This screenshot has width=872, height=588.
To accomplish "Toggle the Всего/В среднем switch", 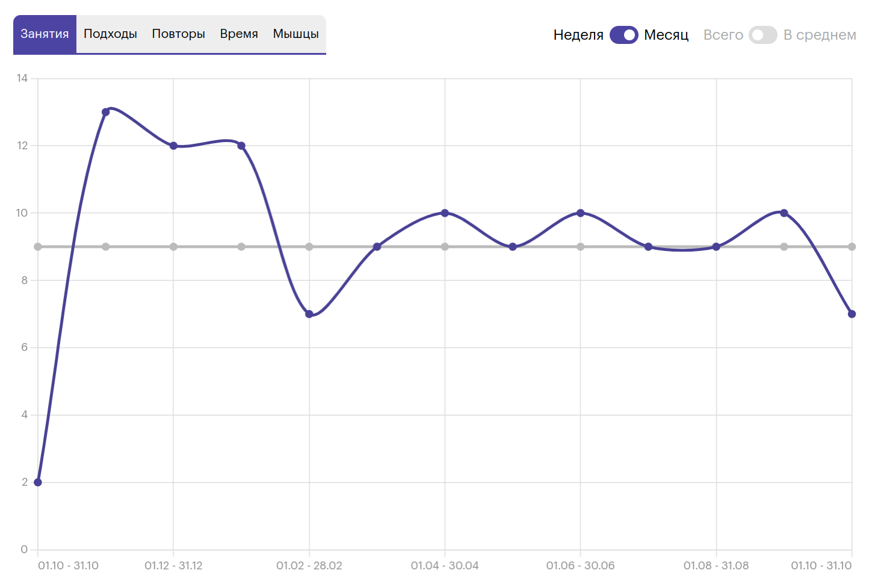I will 762,35.
